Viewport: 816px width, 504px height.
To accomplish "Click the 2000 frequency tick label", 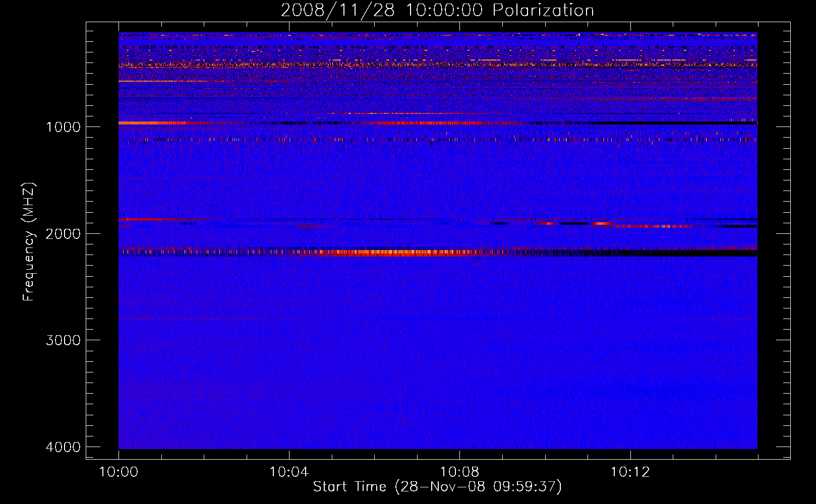I will pyautogui.click(x=63, y=233).
